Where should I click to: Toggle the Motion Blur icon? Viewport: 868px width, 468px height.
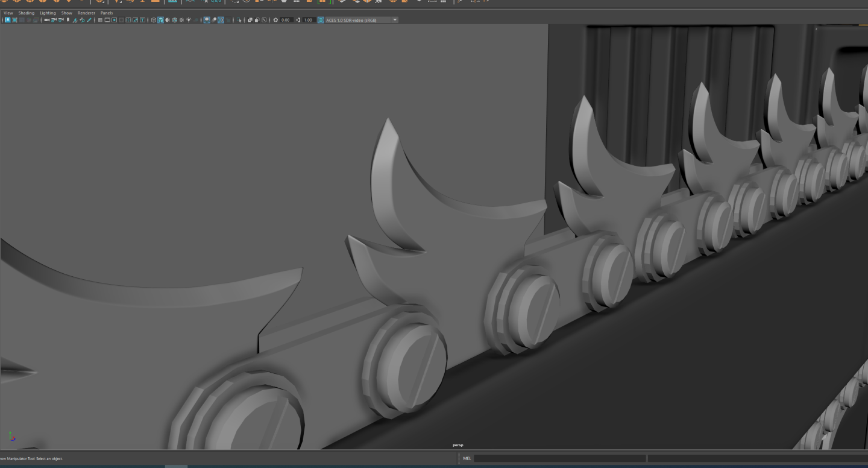(214, 20)
